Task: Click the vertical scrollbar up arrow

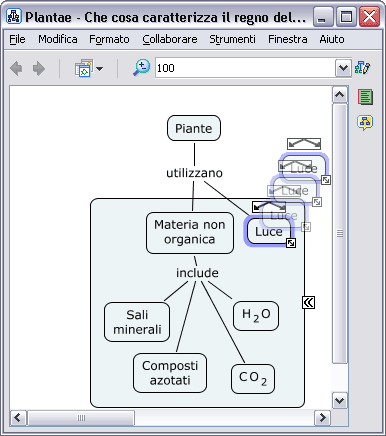Action: [340, 95]
